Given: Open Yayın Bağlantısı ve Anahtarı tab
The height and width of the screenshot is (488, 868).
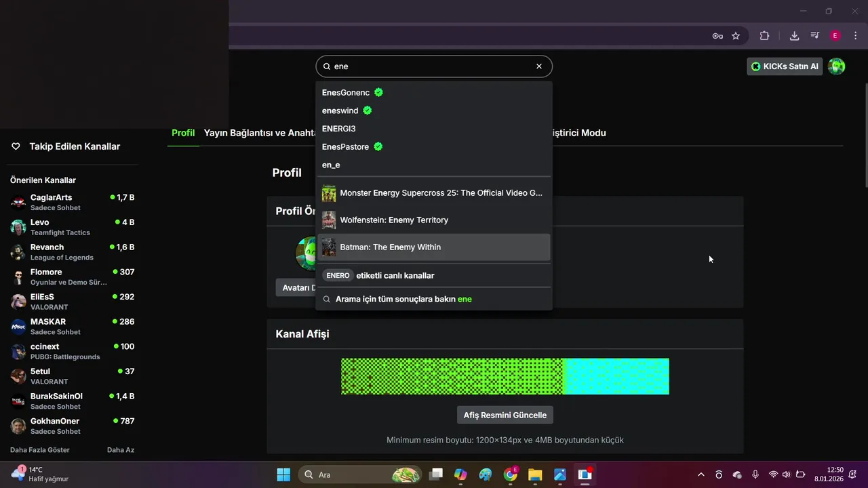Looking at the screenshot, I should (260, 133).
